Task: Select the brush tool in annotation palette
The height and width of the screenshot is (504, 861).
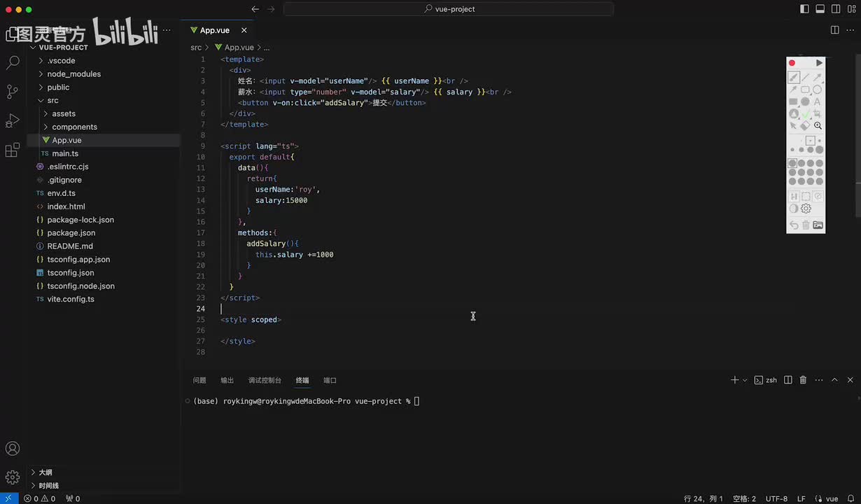Action: [794, 78]
